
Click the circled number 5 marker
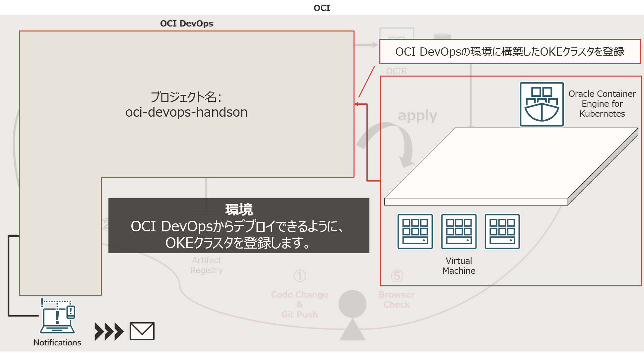click(x=397, y=276)
